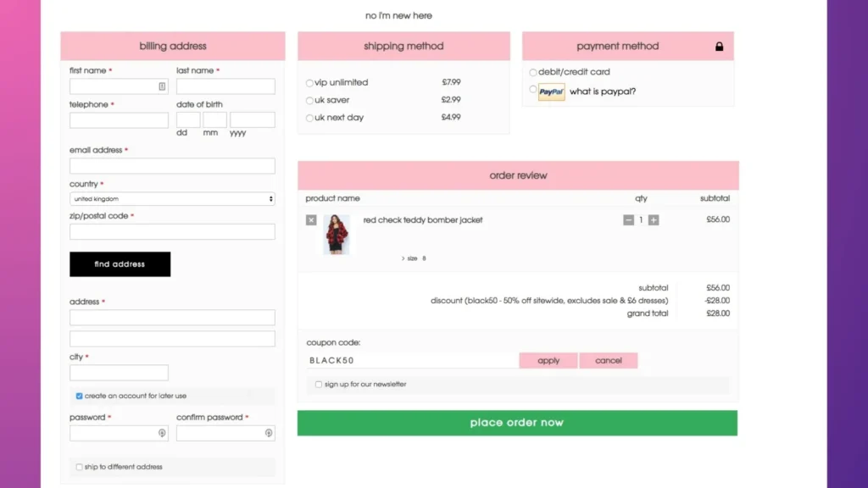This screenshot has width=868, height=488.
Task: Click the no i'm new here link
Action: 399,14
